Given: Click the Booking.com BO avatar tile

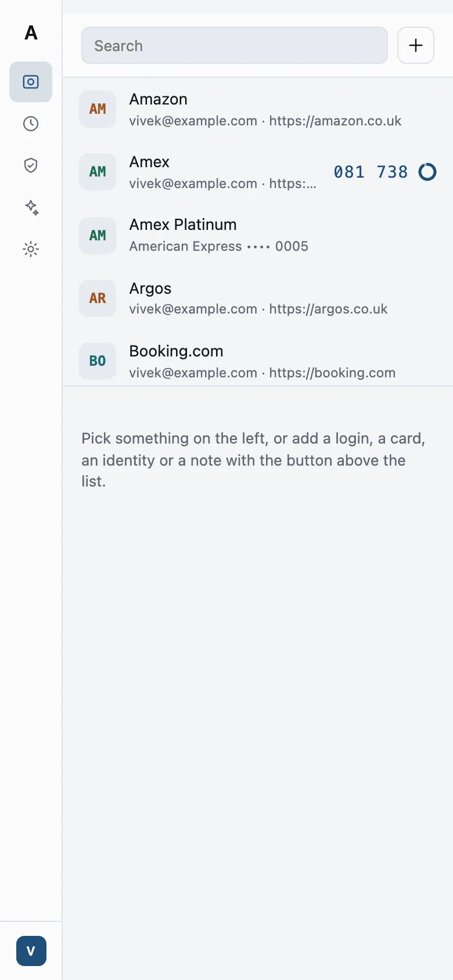Looking at the screenshot, I should click(98, 361).
